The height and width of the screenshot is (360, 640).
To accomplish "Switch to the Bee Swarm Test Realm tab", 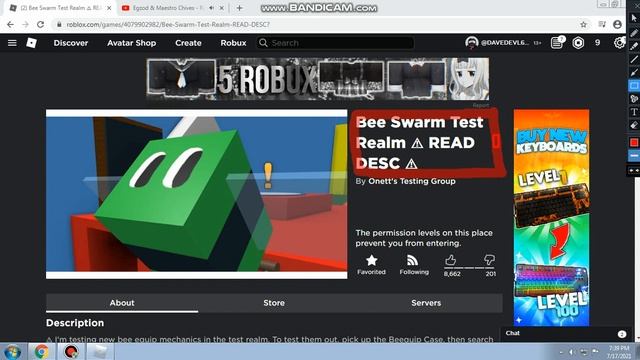I will [x=60, y=8].
